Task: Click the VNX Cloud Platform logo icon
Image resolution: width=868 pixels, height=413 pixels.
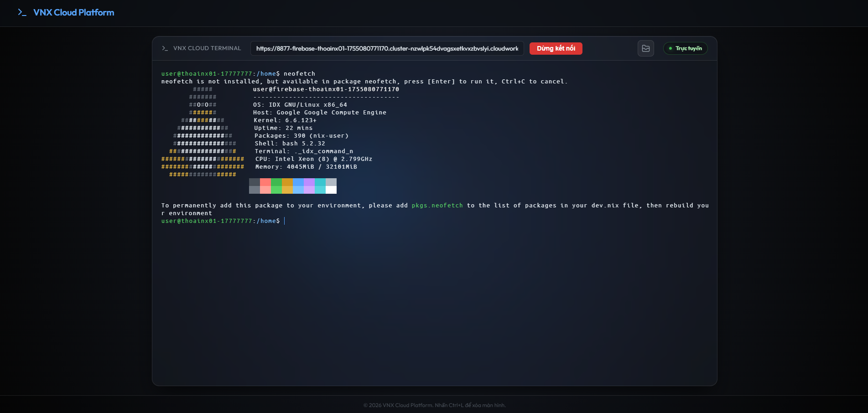Action: [x=22, y=12]
